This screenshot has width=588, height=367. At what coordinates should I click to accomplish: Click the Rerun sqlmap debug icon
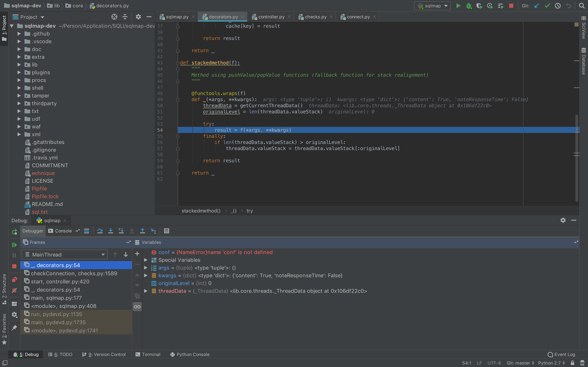[14, 232]
